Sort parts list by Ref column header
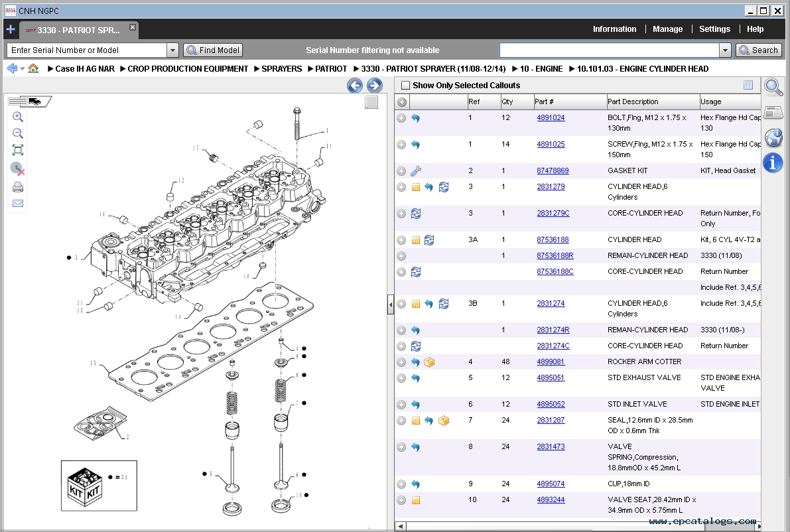The image size is (790, 532). pos(484,101)
